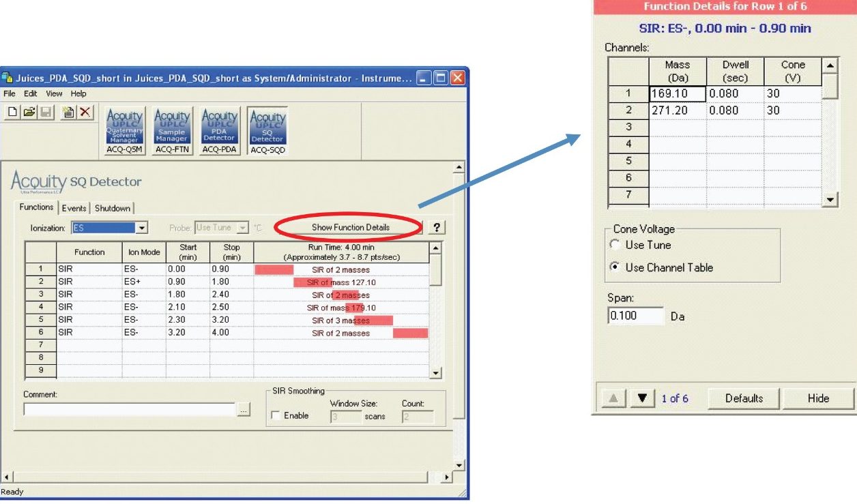
Task: Select function row 1 header
Action: [41, 269]
